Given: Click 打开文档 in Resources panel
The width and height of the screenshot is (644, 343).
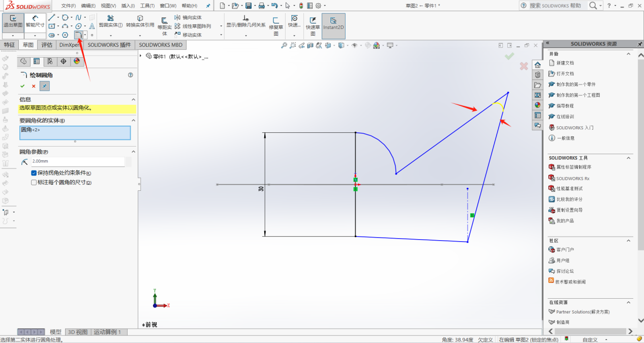Looking at the screenshot, I should [561, 74].
